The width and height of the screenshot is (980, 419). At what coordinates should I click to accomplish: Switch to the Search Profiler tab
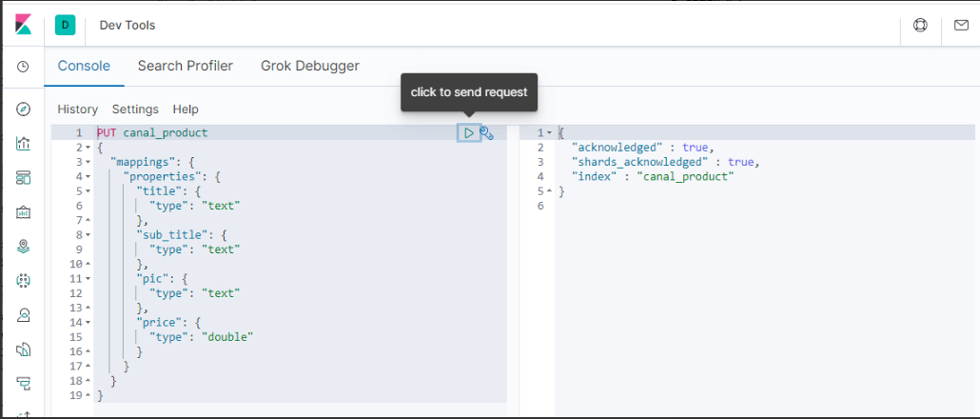[185, 66]
